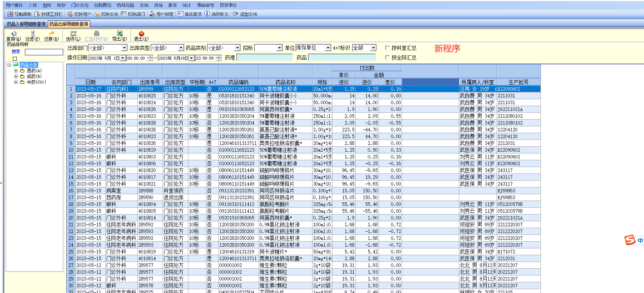Click 切换用户 switch user icon

tap(70, 14)
